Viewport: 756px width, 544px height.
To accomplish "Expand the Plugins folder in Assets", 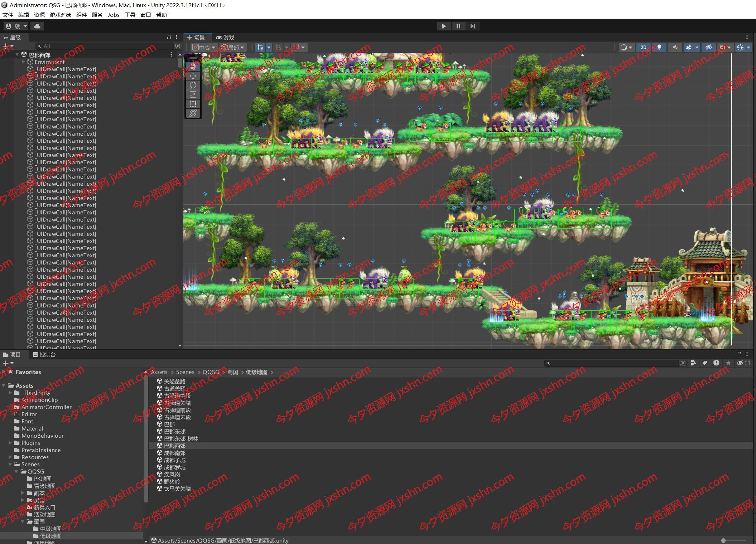I will pyautogui.click(x=10, y=443).
